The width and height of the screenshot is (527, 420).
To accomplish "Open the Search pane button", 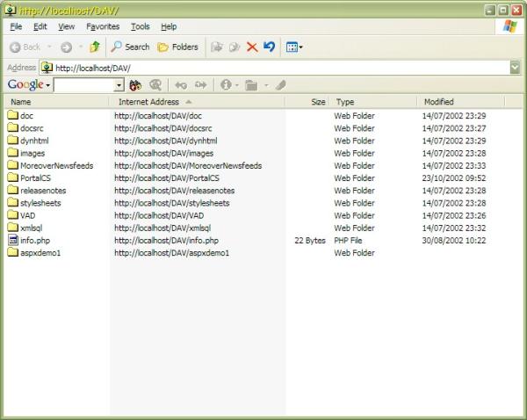I will point(130,47).
